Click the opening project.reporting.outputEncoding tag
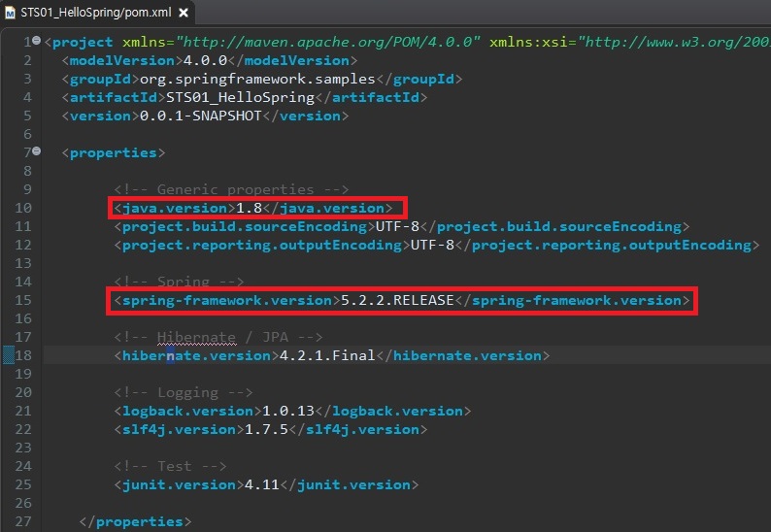 (262, 245)
